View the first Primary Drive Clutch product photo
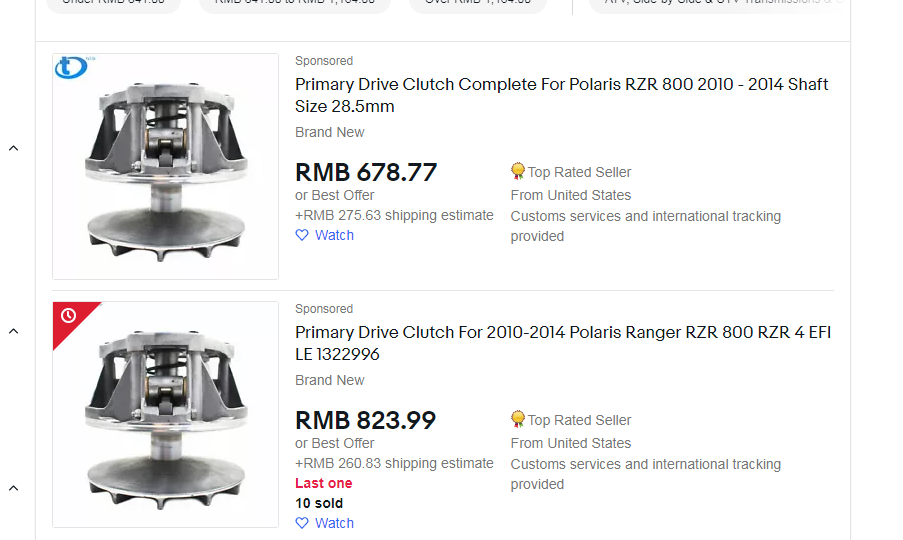This screenshot has height=540, width=903. [165, 166]
